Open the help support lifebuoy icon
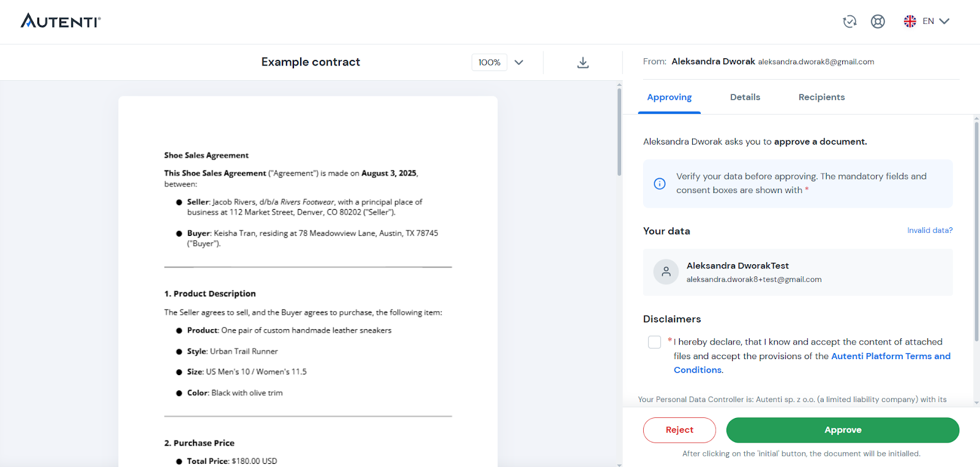 coord(878,21)
